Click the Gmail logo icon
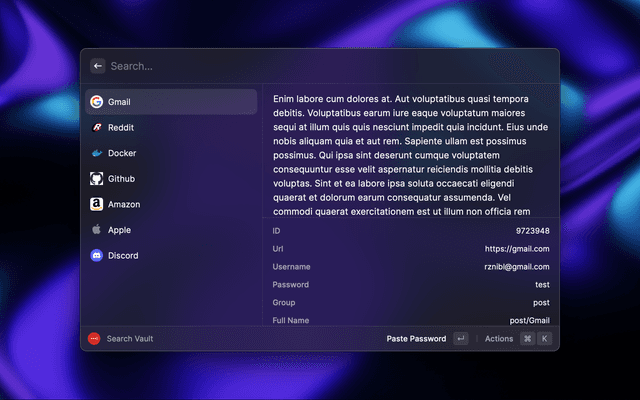The image size is (640, 400). click(x=97, y=102)
